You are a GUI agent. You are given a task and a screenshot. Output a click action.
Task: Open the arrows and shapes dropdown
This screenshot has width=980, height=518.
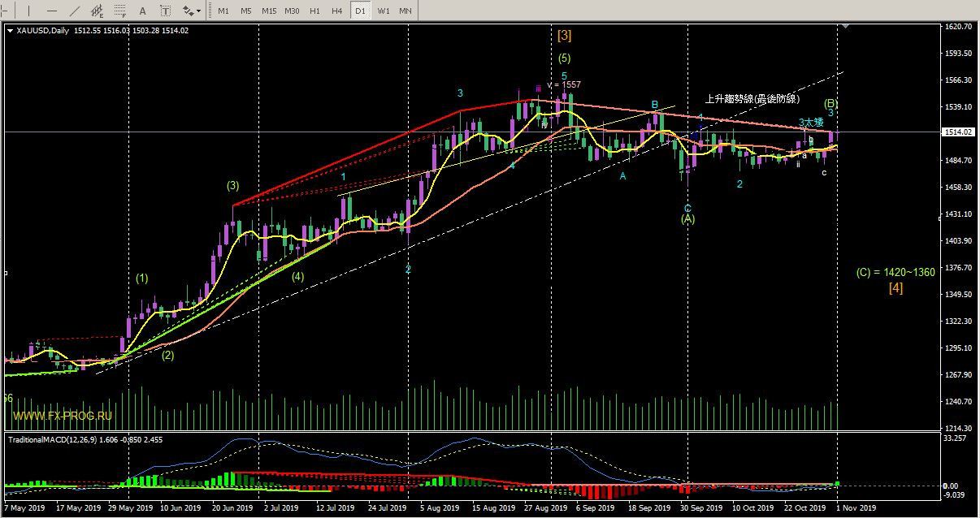coord(192,11)
